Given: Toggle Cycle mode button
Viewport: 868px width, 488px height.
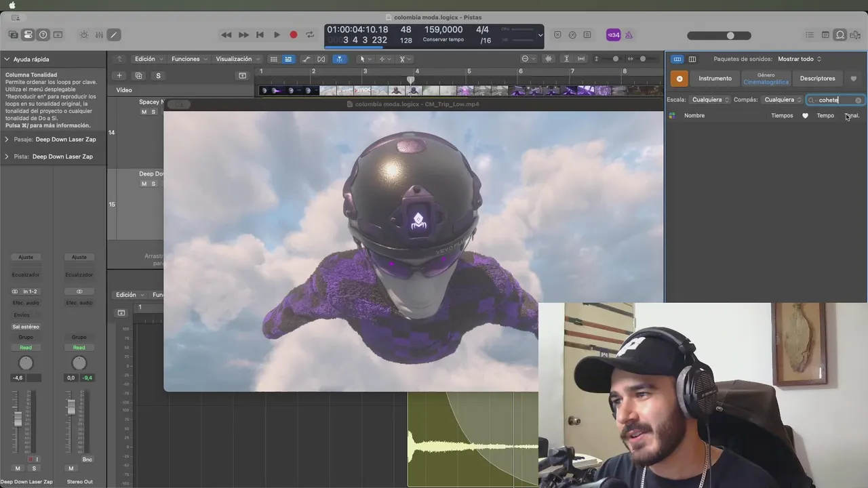Looking at the screenshot, I should tap(310, 35).
